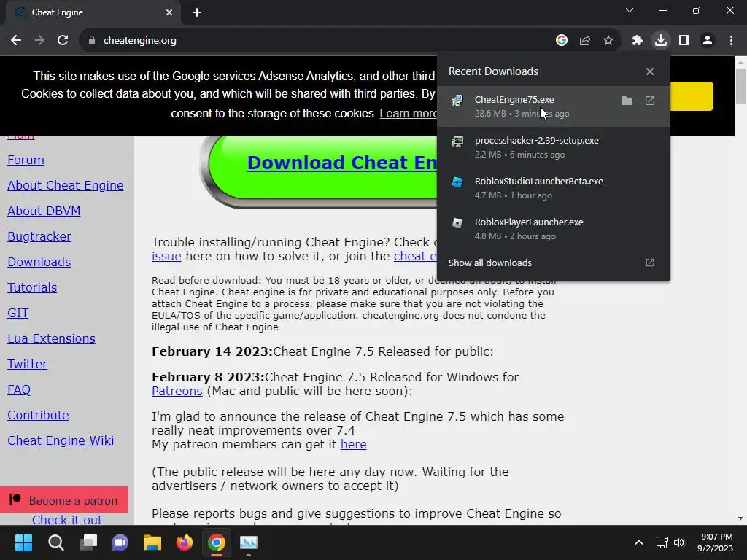Viewport: 747px width, 560px height.
Task: Show hidden tray icons chevron
Action: click(x=639, y=542)
